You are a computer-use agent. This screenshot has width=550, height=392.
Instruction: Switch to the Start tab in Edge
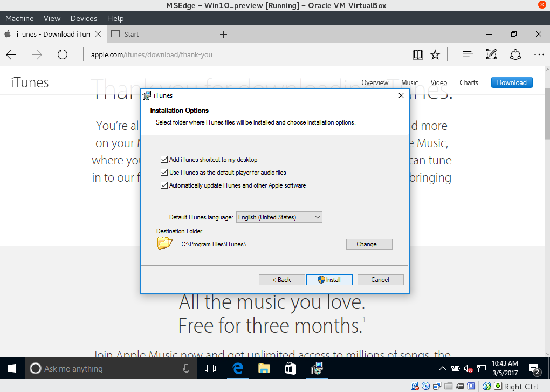click(x=161, y=34)
